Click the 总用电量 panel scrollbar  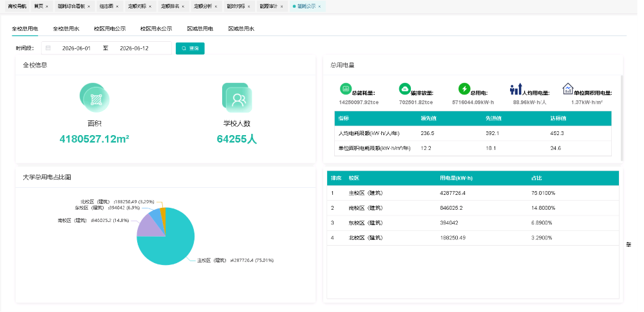[x=621, y=118]
